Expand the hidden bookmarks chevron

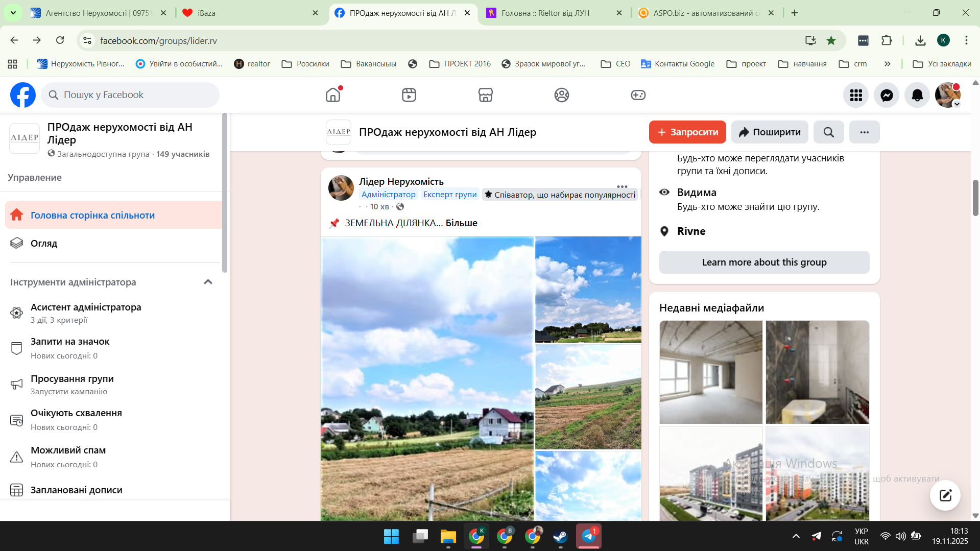(888, 64)
